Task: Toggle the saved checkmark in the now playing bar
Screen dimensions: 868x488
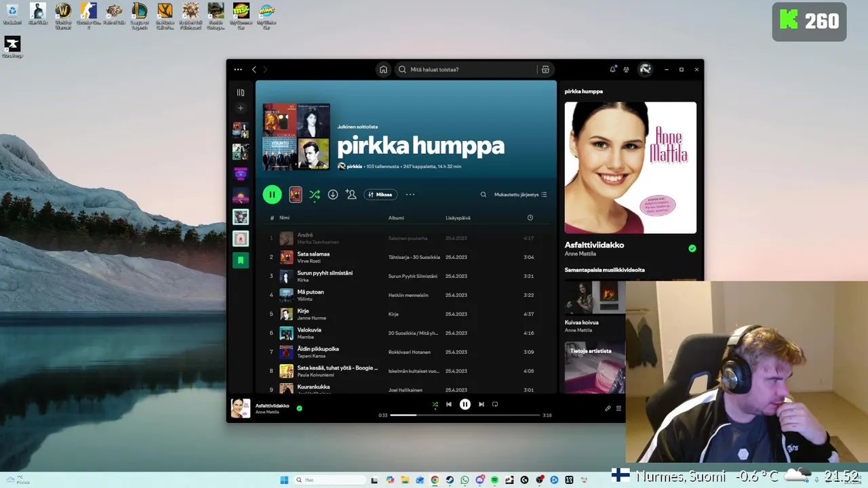Action: (299, 408)
